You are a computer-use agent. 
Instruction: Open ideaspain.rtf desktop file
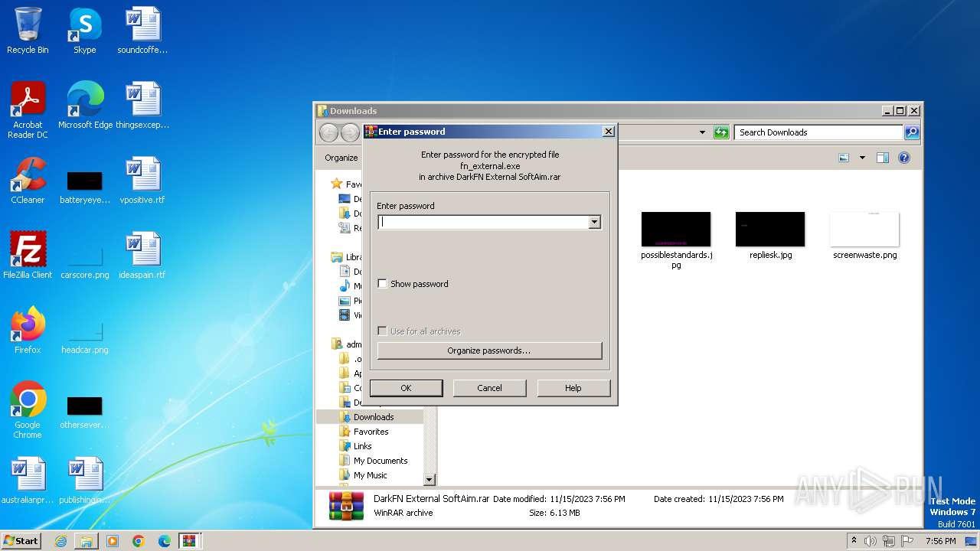[142, 256]
